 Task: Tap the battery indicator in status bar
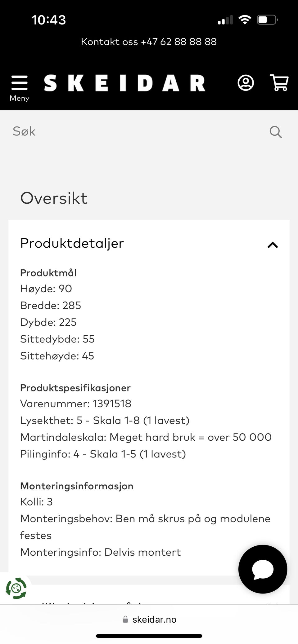tap(267, 20)
